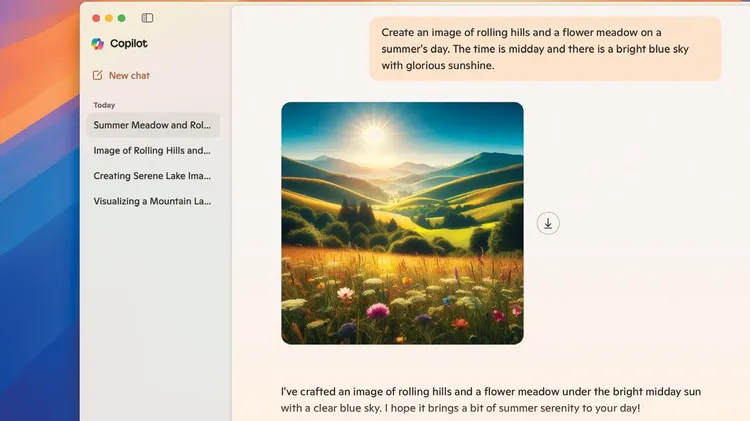This screenshot has height=421, width=750.
Task: Click the New chat compose icon
Action: click(98, 75)
